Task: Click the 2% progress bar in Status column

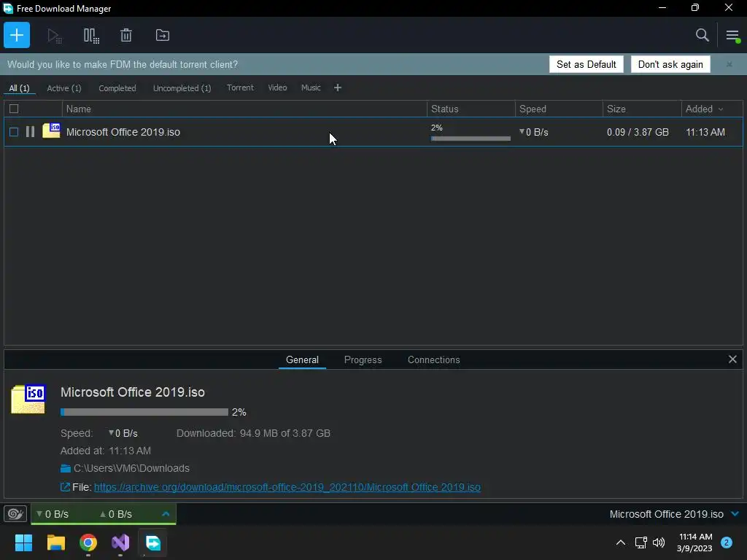Action: click(471, 139)
